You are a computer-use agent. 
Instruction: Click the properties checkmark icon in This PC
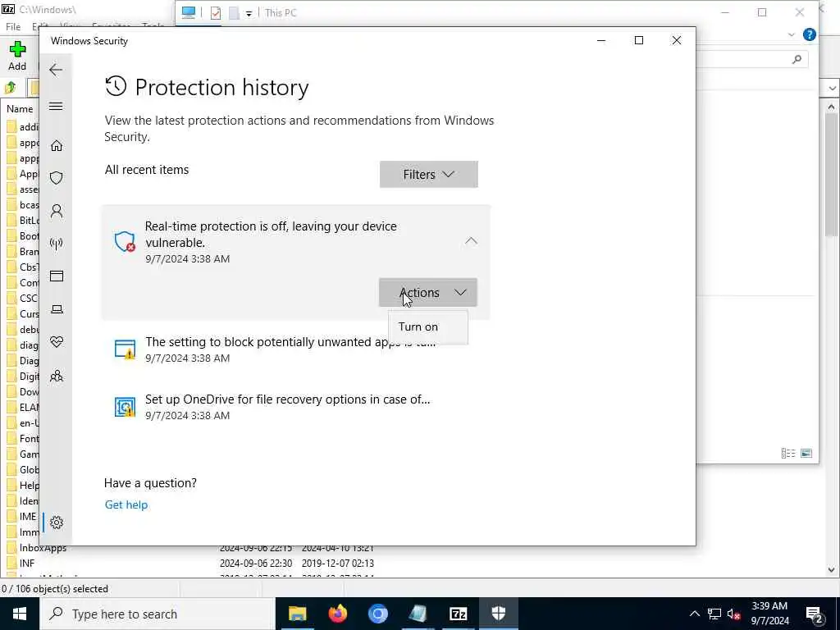click(x=216, y=13)
